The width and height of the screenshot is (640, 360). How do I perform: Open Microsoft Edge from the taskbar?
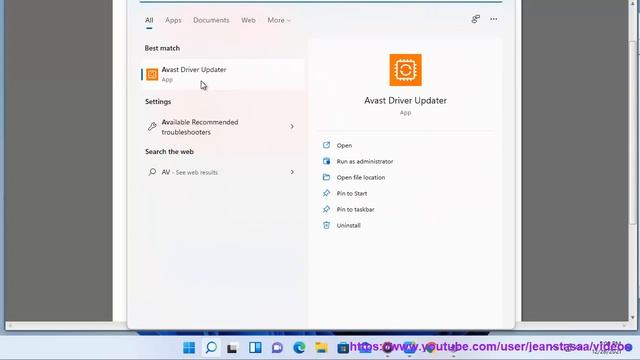point(299,348)
